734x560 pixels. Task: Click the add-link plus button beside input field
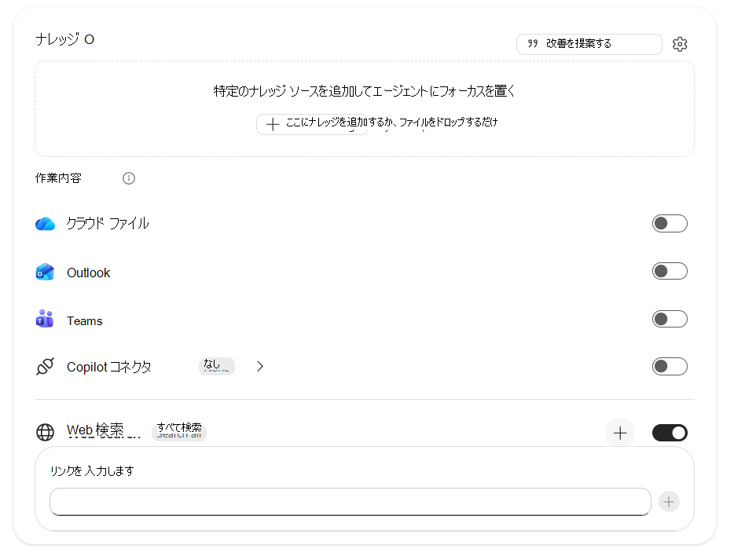coord(669,502)
